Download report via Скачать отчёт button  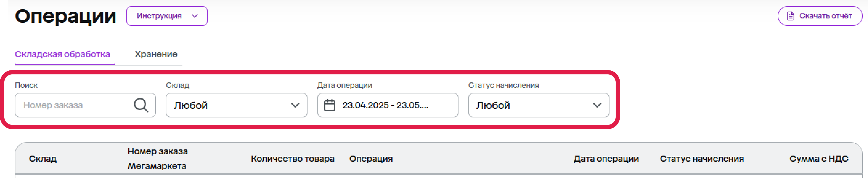coord(820,16)
